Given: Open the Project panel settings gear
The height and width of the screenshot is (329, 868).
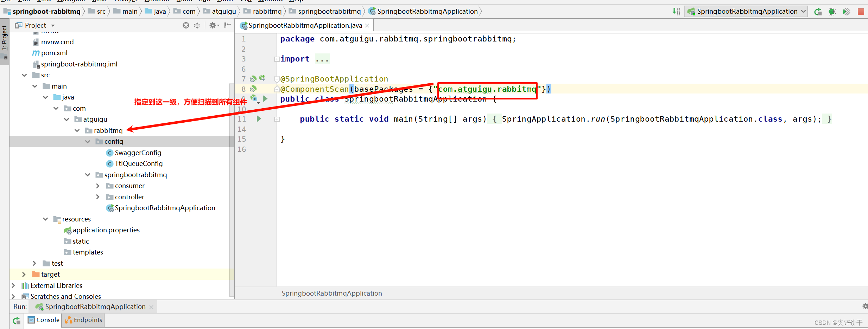Looking at the screenshot, I should 214,25.
